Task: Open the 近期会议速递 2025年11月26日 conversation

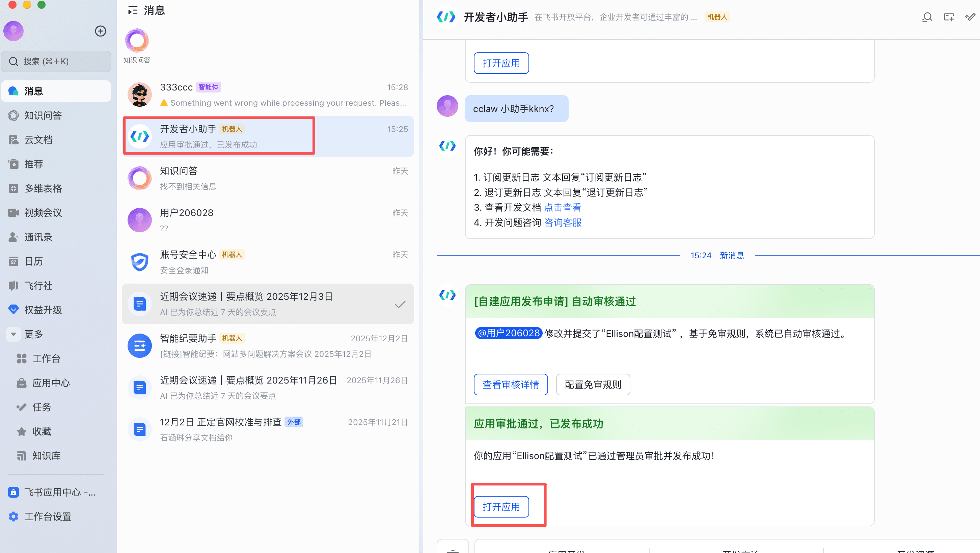Action: click(x=268, y=388)
